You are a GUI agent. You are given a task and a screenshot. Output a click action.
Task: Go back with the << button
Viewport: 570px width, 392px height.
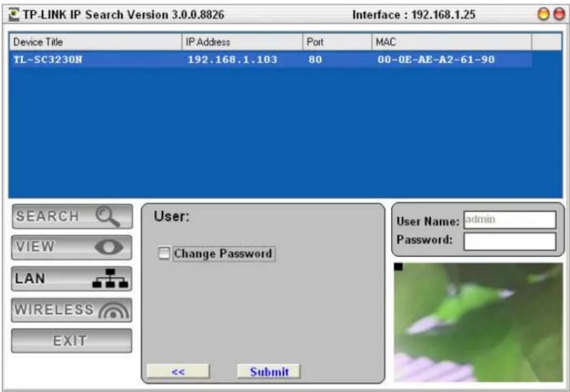coord(178,371)
